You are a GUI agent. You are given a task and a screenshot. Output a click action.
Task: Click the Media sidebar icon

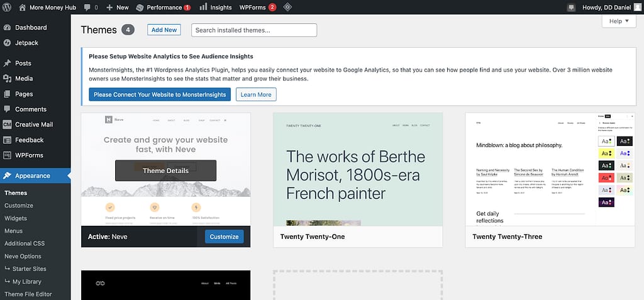tap(7, 79)
